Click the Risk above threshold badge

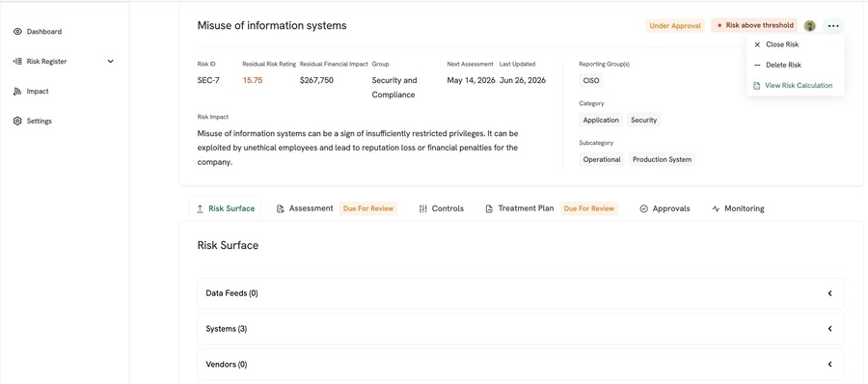point(754,25)
